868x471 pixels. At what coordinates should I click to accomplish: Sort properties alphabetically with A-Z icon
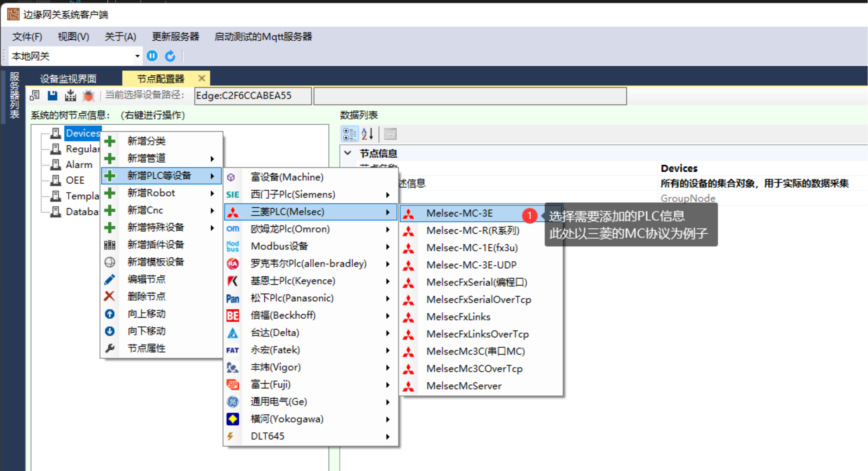(368, 134)
